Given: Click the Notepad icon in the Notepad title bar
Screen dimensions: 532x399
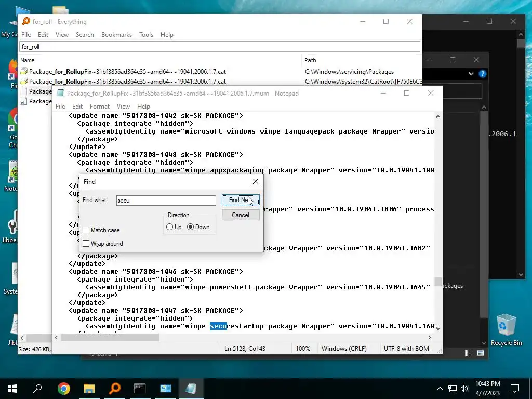Looking at the screenshot, I should 60,94.
